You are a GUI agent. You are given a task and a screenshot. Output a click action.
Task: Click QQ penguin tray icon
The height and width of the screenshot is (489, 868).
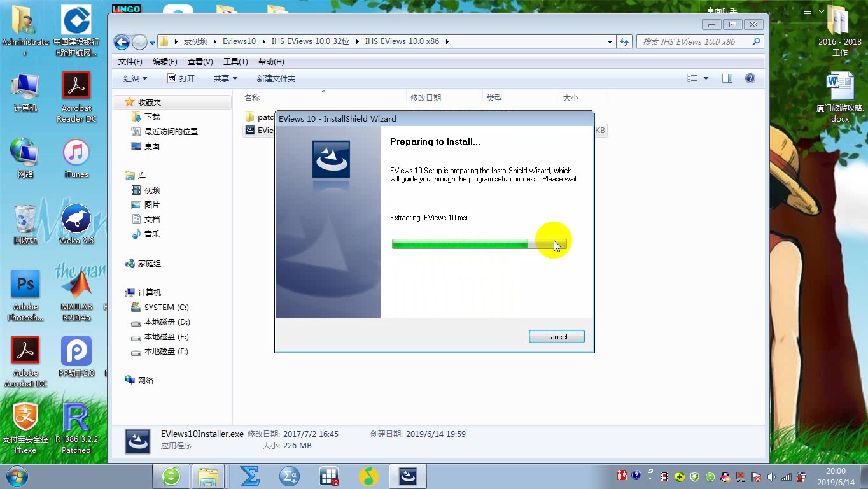pyautogui.click(x=725, y=476)
